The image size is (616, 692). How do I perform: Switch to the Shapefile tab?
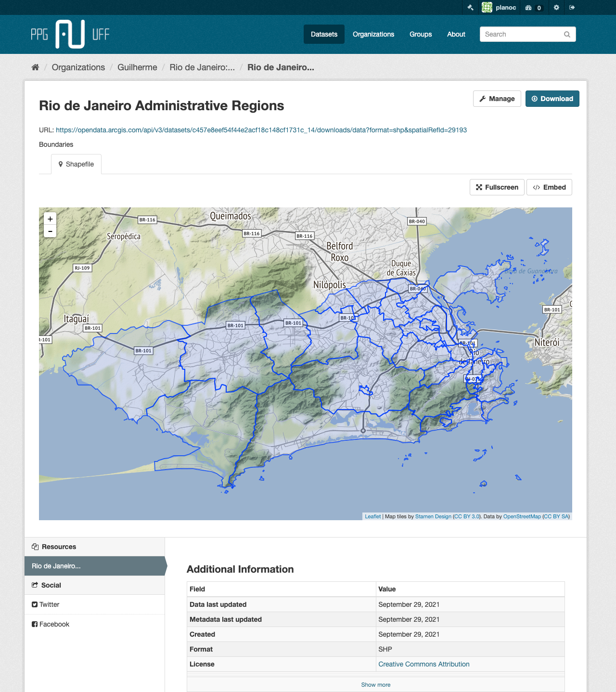tap(76, 164)
